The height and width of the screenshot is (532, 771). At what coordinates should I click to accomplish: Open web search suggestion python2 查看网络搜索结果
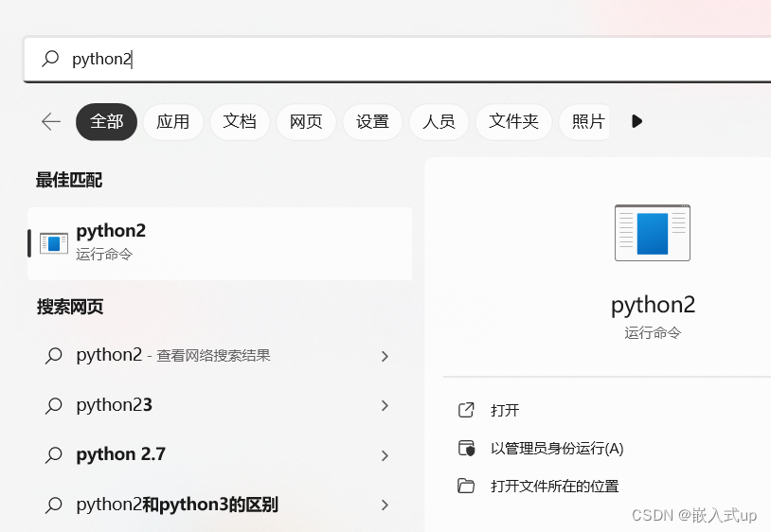click(x=220, y=356)
